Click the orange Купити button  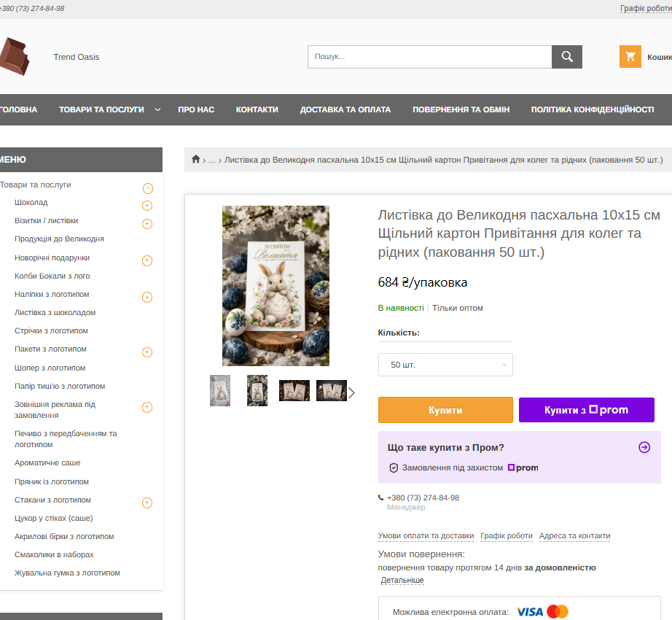[x=445, y=410]
